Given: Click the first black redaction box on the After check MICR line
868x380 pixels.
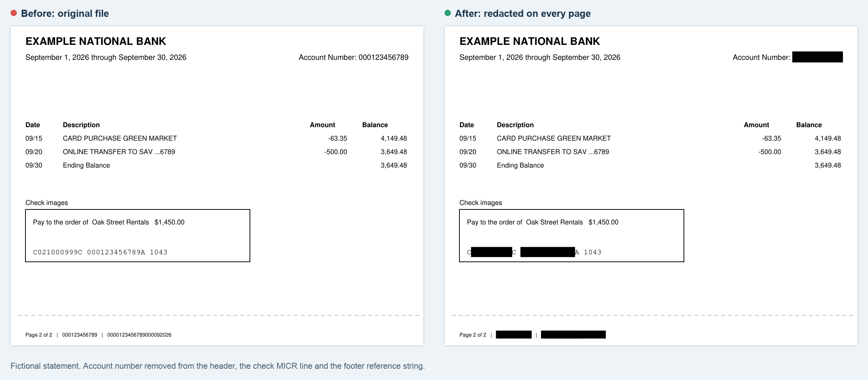Looking at the screenshot, I should coord(492,252).
